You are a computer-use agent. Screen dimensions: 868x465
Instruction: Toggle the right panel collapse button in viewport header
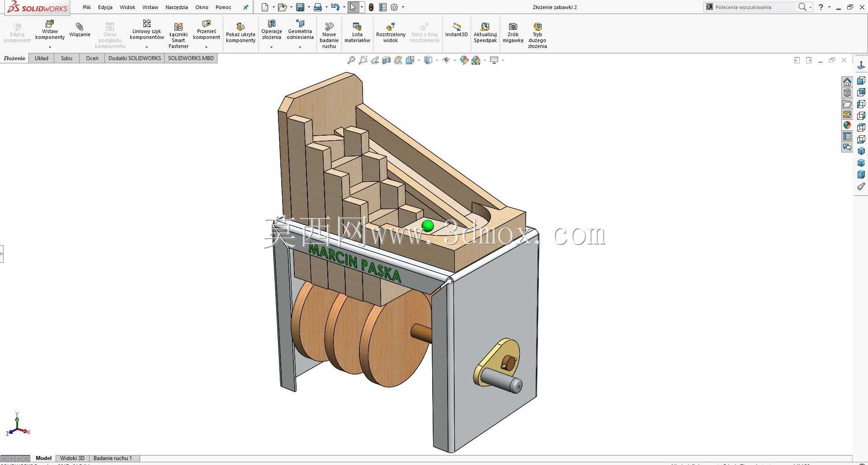tap(809, 60)
